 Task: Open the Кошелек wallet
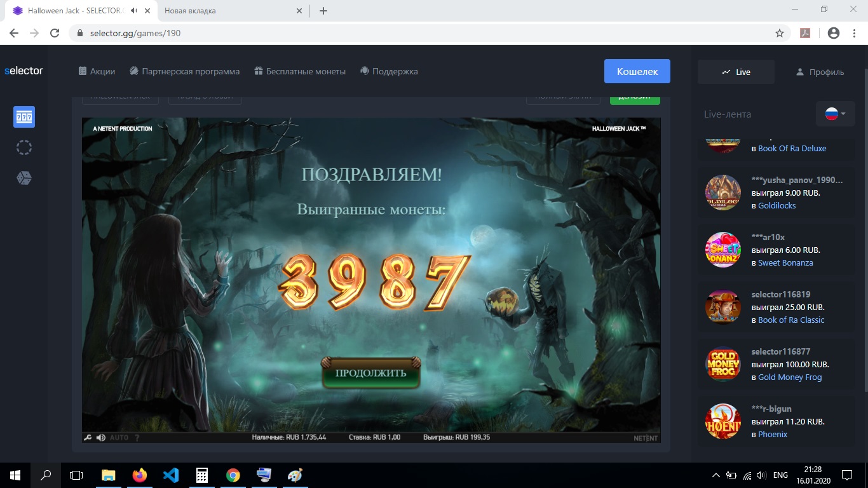pos(637,72)
